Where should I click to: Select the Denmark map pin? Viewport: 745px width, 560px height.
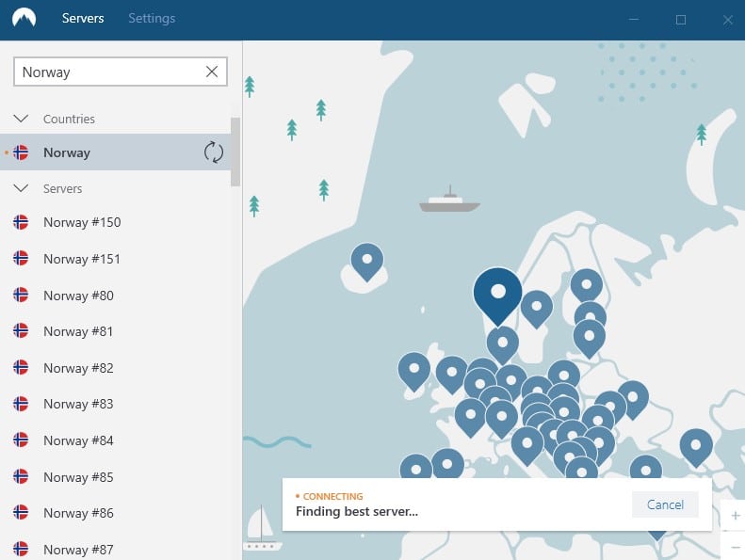[502, 344]
